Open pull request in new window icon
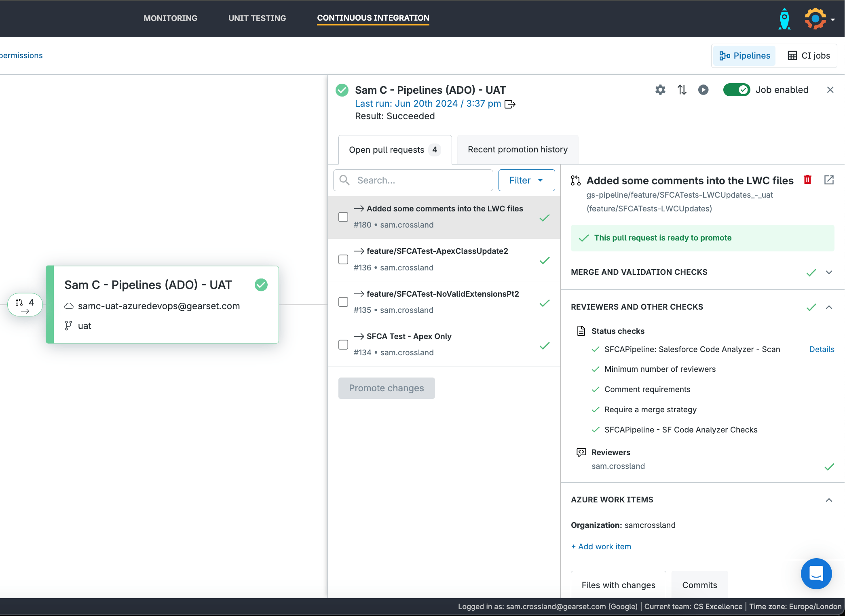This screenshot has height=616, width=845. [x=829, y=180]
